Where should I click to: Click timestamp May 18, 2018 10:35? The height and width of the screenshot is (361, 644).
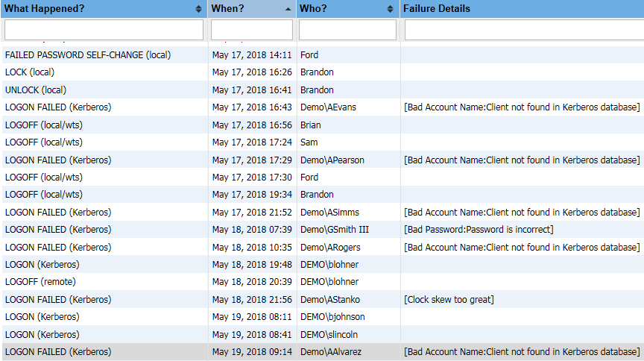252,247
